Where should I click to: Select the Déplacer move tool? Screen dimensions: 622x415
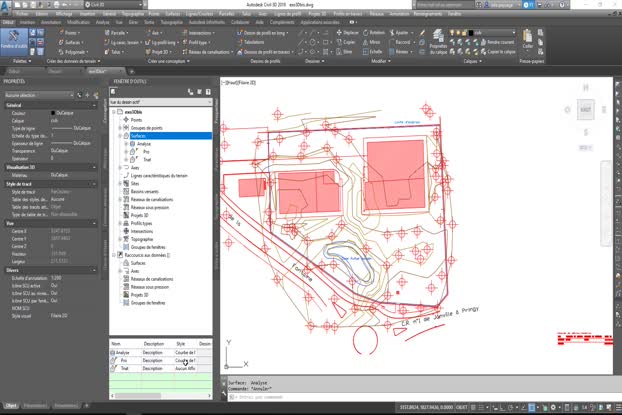[347, 33]
